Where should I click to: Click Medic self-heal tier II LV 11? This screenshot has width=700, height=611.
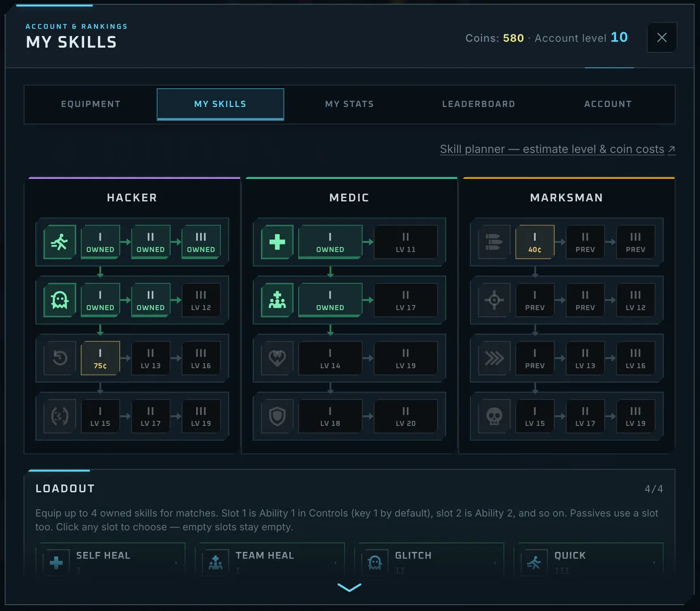[406, 242]
